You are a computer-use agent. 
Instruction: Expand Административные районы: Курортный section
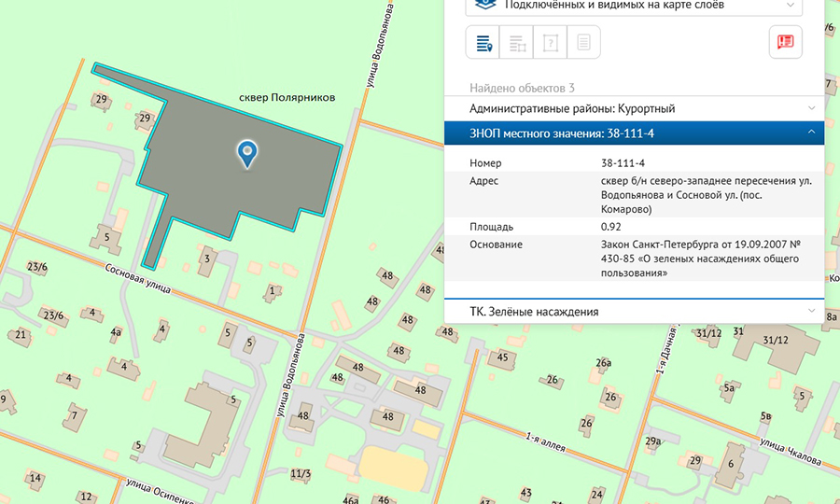(634, 108)
